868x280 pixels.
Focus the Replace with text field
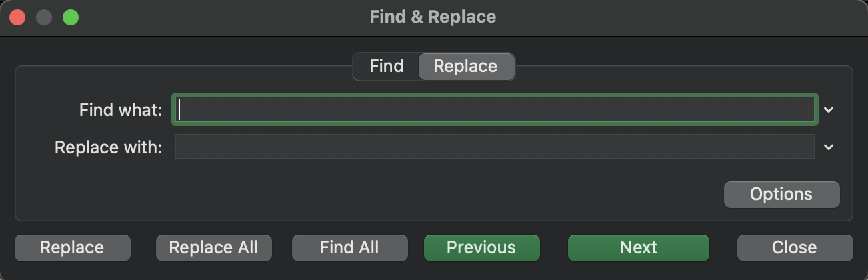pos(494,147)
